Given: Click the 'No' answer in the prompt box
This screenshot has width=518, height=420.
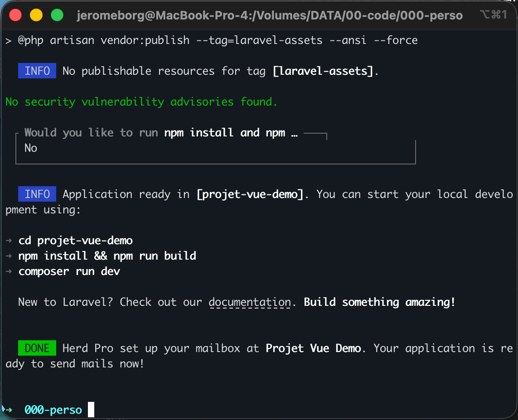Looking at the screenshot, I should 31,148.
